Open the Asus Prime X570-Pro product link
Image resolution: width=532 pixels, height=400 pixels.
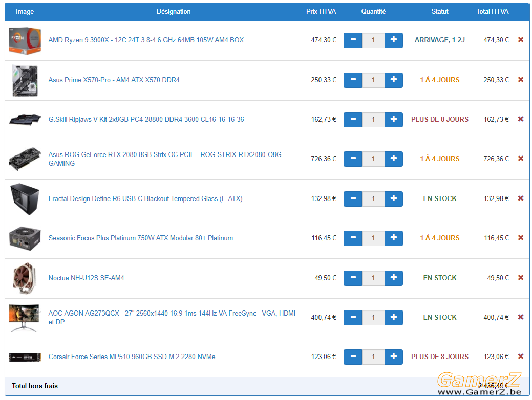point(114,80)
